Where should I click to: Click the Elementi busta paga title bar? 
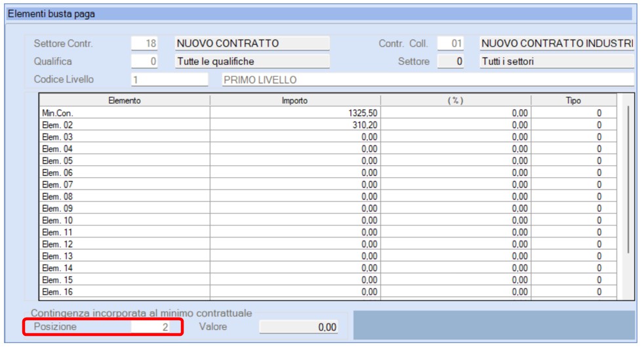pos(319,14)
